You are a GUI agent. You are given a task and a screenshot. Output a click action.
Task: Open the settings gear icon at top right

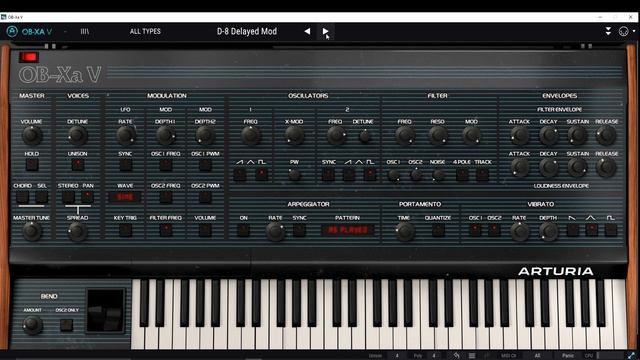coord(623,31)
